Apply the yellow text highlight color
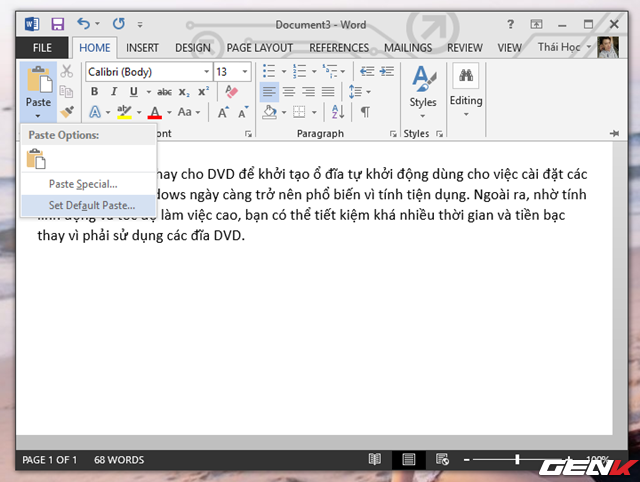The height and width of the screenshot is (482, 640). pyautogui.click(x=124, y=112)
